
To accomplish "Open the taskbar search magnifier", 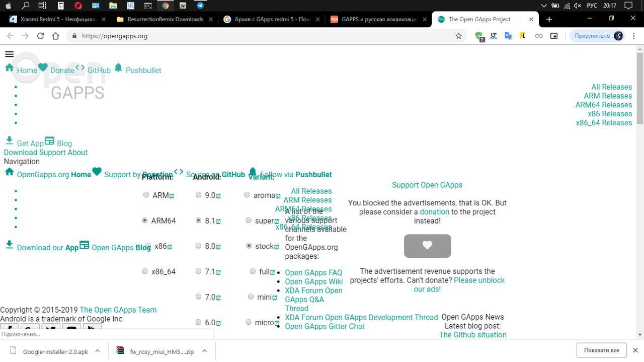I will (26, 6).
